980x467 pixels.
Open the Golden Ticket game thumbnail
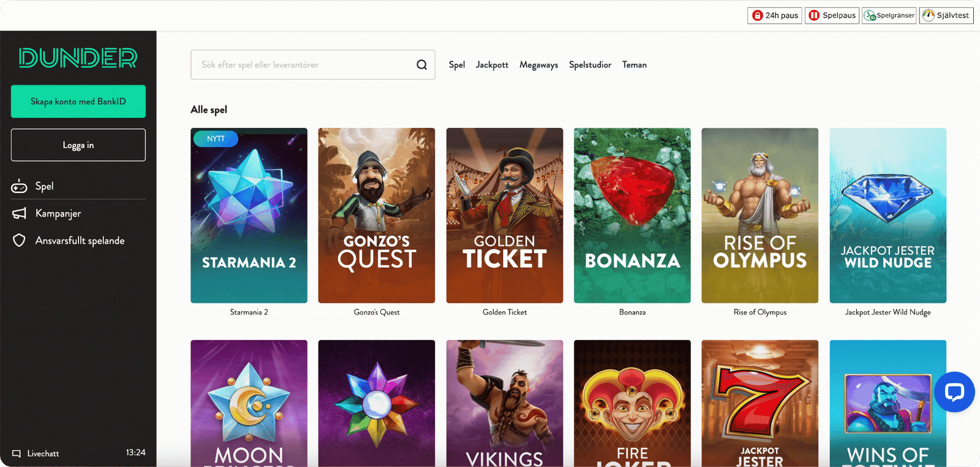[x=505, y=215]
